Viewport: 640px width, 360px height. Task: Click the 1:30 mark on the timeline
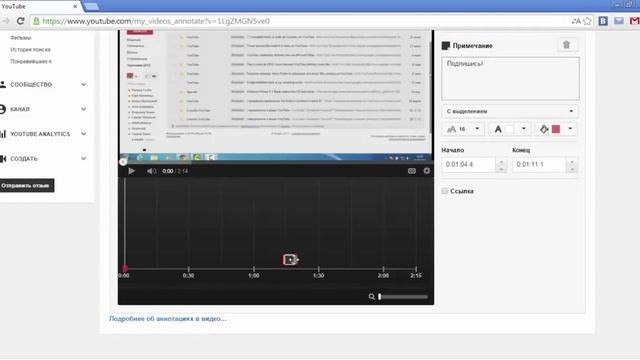tap(318, 276)
